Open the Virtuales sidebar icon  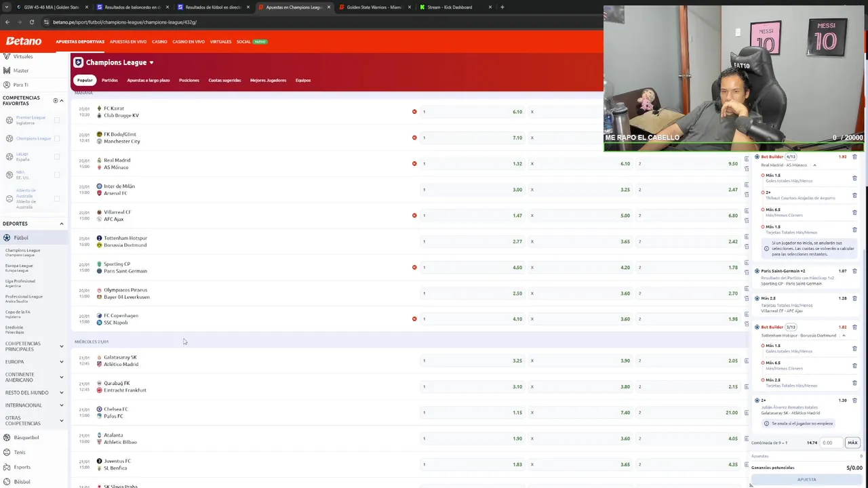[x=7, y=57]
